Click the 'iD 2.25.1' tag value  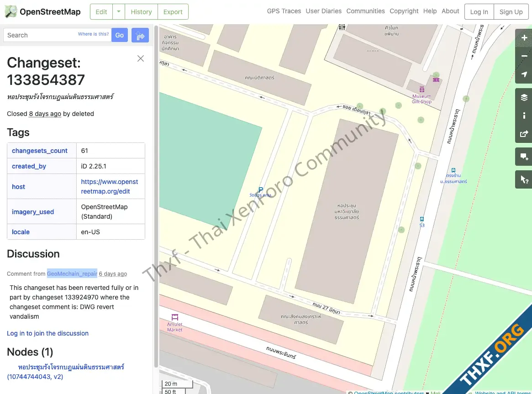[x=94, y=166]
